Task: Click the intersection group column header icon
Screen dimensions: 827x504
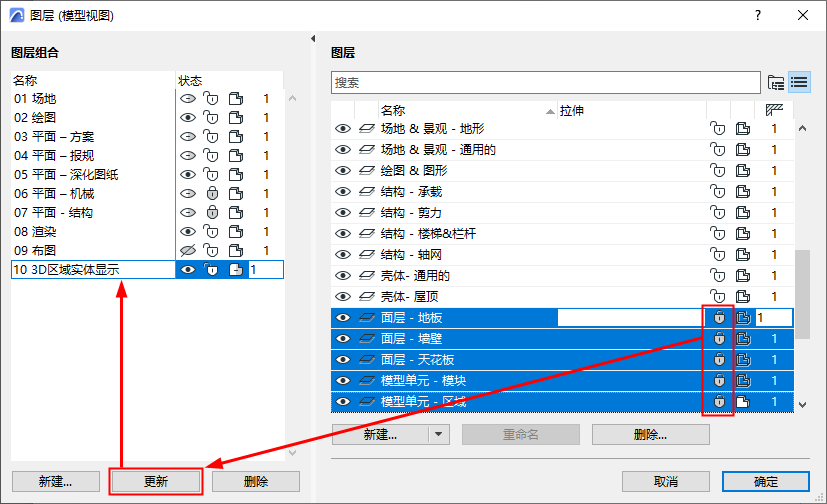Action: pos(774,110)
